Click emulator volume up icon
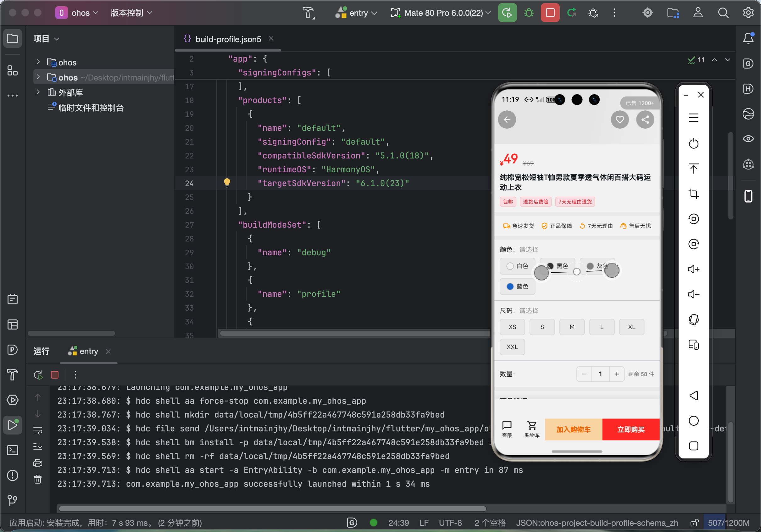Screen dimensions: 761x532 (693, 269)
